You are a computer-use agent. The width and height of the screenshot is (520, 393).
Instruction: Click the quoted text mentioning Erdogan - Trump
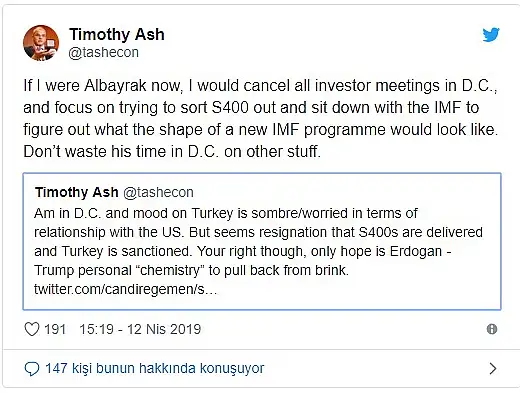point(243,261)
